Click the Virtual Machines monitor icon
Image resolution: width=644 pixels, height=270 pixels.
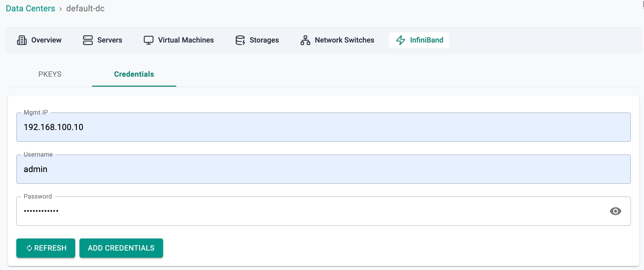148,40
